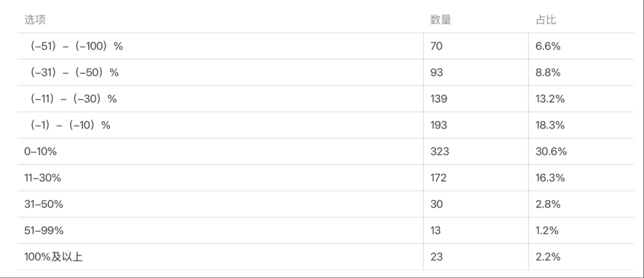The image size is (644, 278).
Task: Select the 2.2% percentage cell
Action: click(x=548, y=257)
